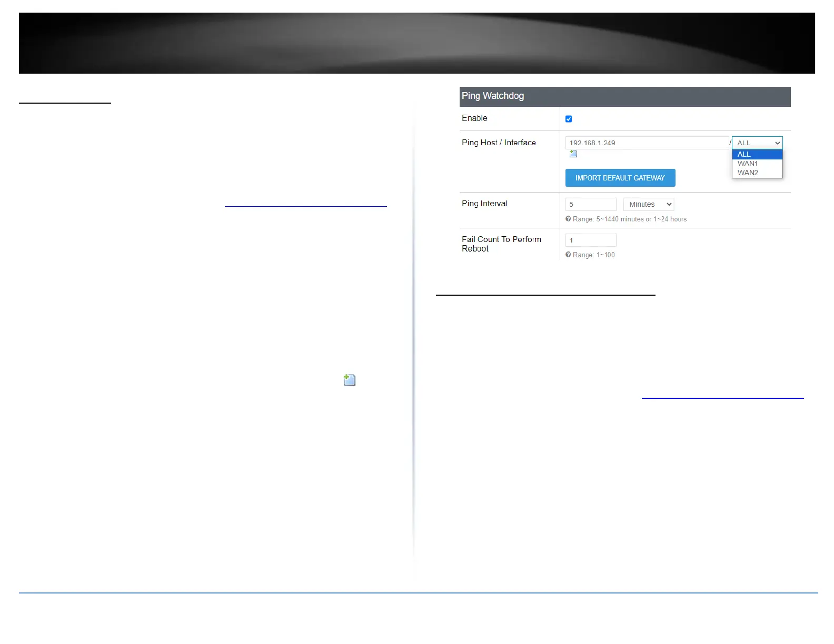The width and height of the screenshot is (834, 644).
Task: Choose WAN1 from the interface list
Action: point(757,164)
